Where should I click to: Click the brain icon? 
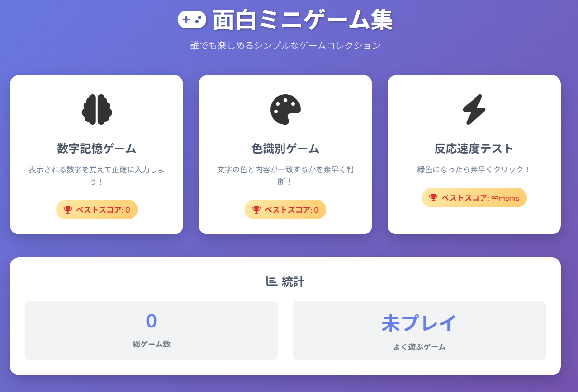click(96, 110)
